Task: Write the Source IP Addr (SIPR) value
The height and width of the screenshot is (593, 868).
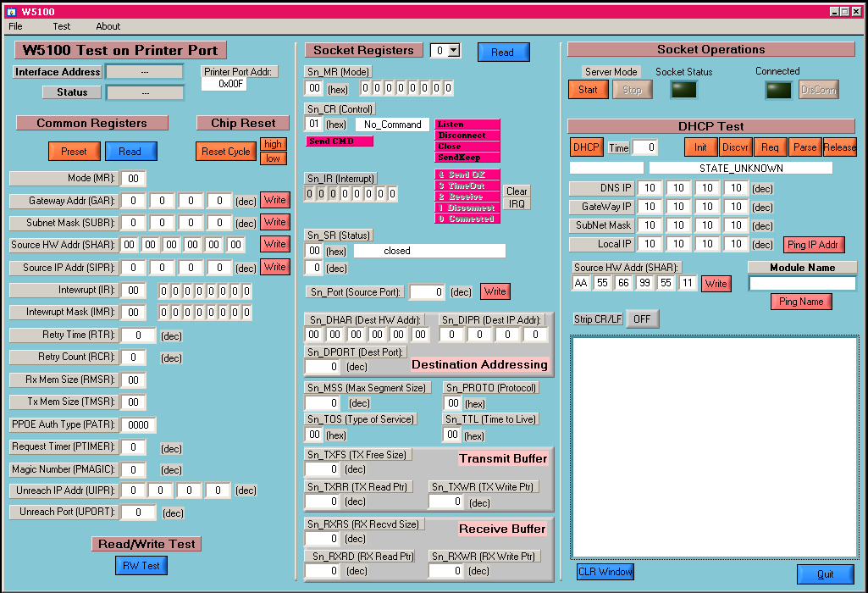Action: coord(275,267)
